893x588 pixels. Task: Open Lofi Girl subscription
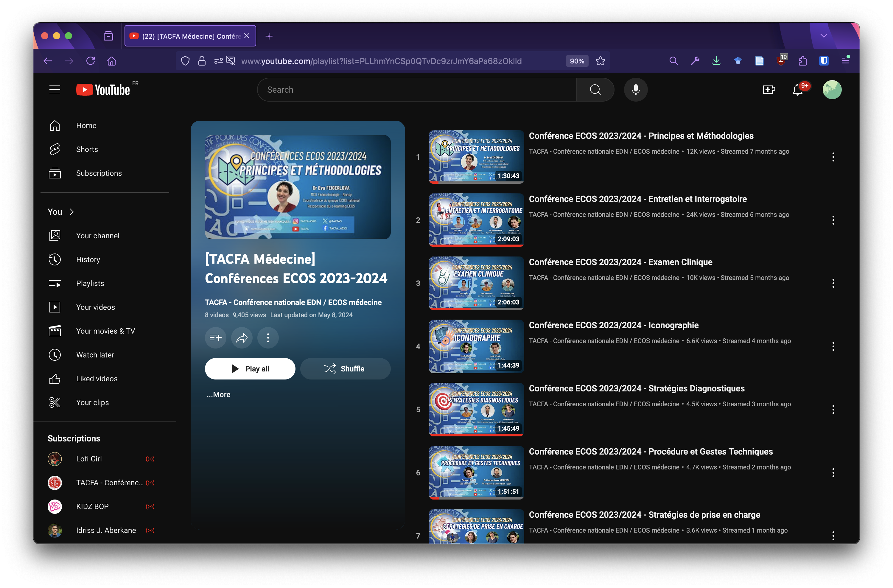click(105, 458)
